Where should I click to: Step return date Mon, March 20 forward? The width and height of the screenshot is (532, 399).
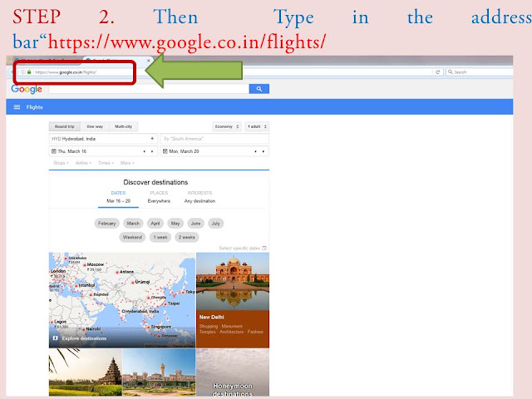(264, 151)
